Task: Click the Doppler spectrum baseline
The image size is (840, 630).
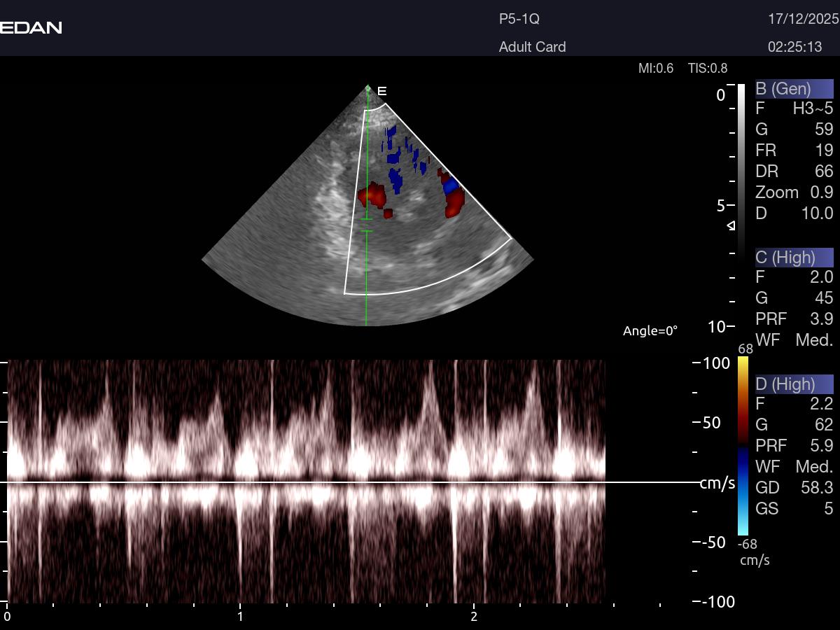Action: coord(350,482)
